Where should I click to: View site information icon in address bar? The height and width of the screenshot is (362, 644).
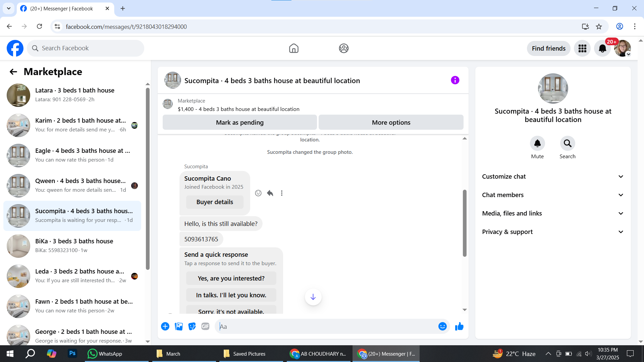(x=57, y=26)
